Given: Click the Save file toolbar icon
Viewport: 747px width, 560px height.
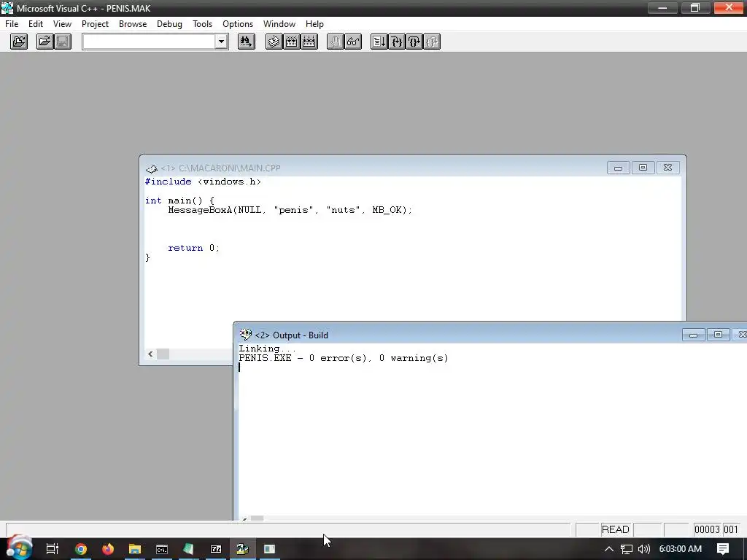Looking at the screenshot, I should [x=63, y=42].
